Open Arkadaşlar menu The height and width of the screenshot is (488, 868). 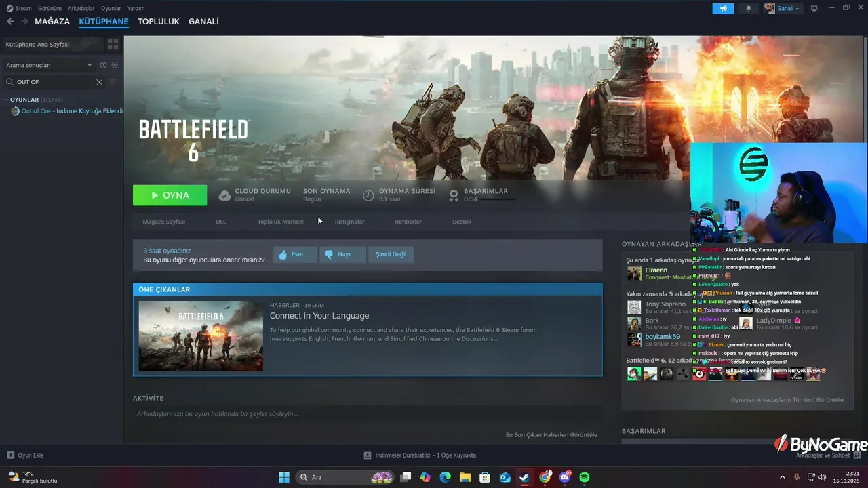81,8
